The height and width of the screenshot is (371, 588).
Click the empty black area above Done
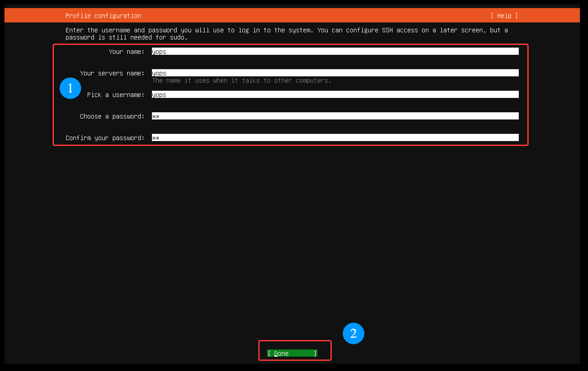[x=292, y=247]
